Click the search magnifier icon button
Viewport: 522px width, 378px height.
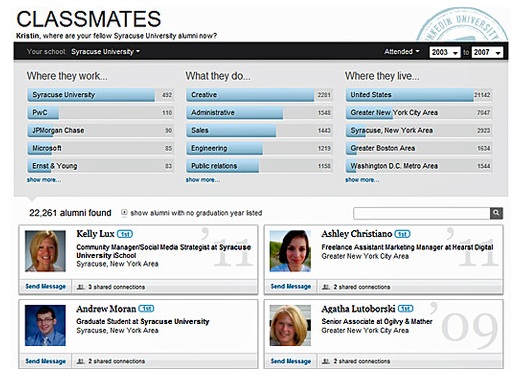(x=496, y=213)
